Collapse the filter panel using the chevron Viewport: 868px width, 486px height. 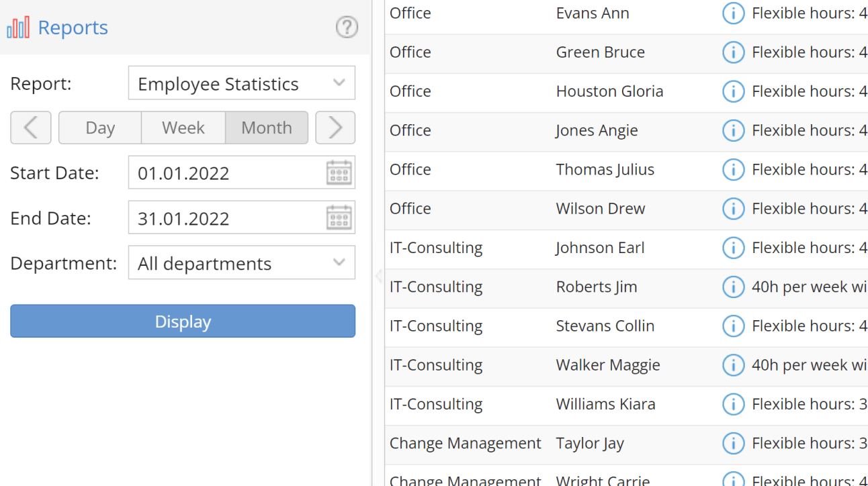[x=378, y=276]
